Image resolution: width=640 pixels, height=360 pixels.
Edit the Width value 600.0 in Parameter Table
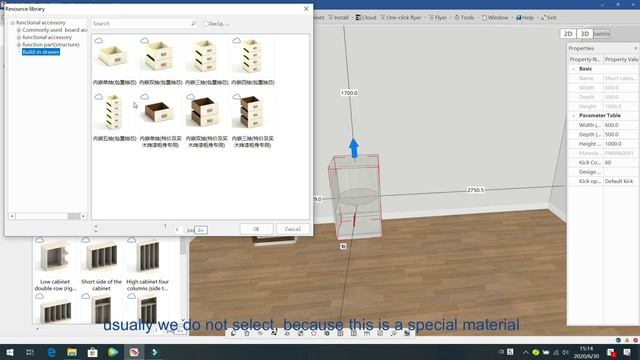tap(620, 125)
